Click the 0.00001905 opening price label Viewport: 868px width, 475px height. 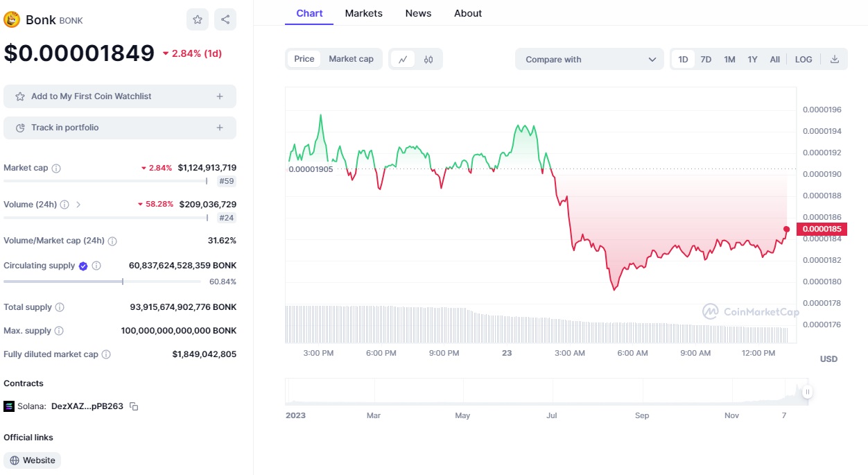311,169
